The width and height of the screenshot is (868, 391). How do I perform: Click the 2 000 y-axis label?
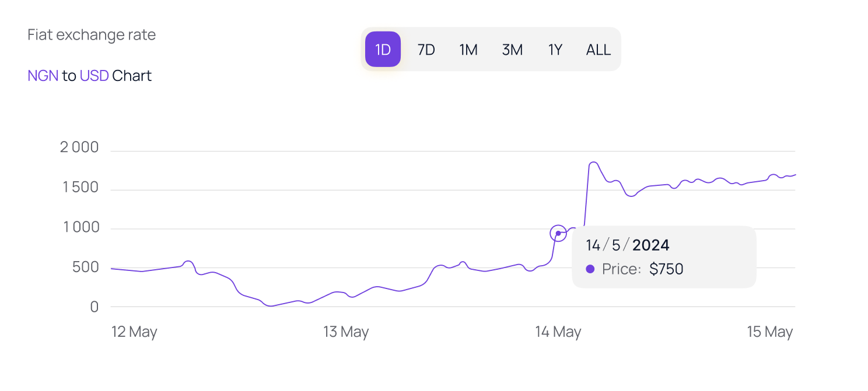[x=79, y=148]
